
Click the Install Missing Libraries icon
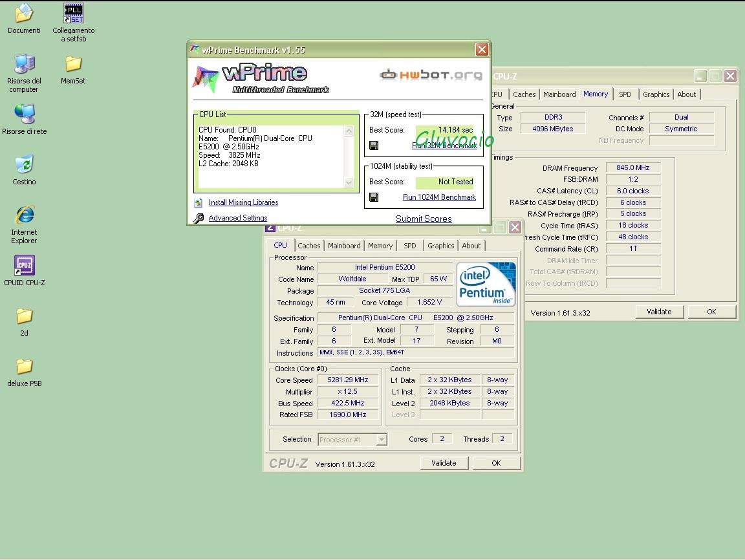tap(199, 203)
